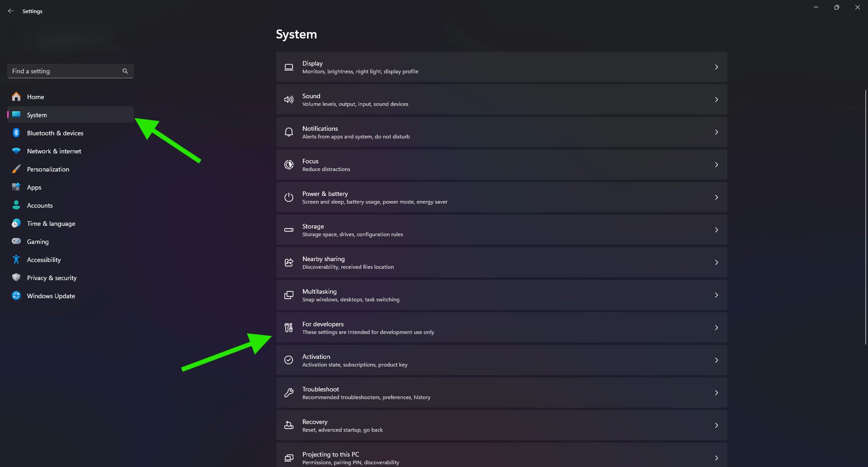The width and height of the screenshot is (868, 467).
Task: Click the Privacy & security shield icon
Action: click(x=16, y=277)
